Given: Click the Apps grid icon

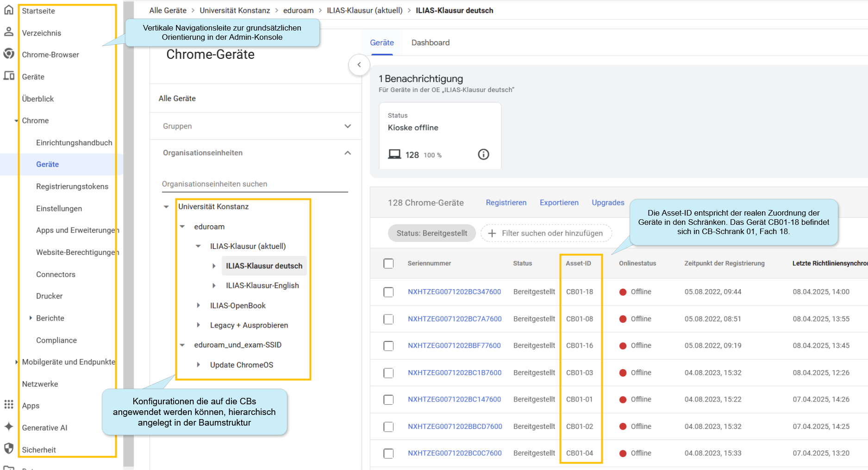Looking at the screenshot, I should (9, 405).
